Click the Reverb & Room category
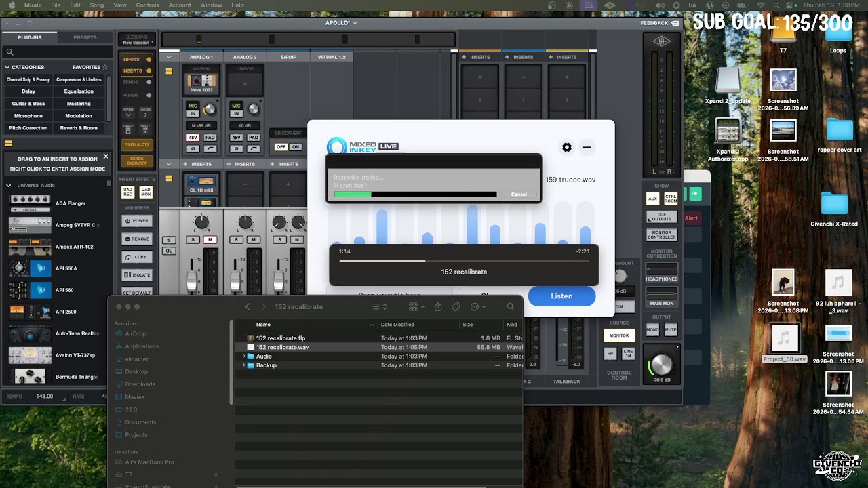 point(79,128)
